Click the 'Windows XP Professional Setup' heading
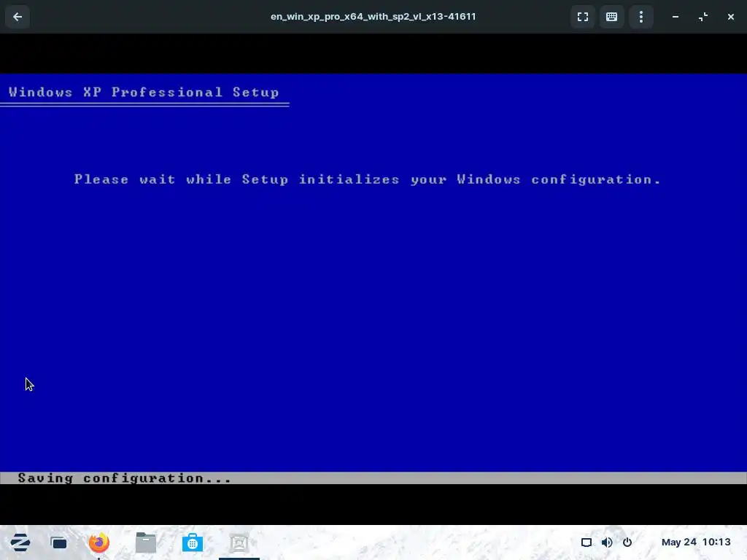 pos(144,93)
